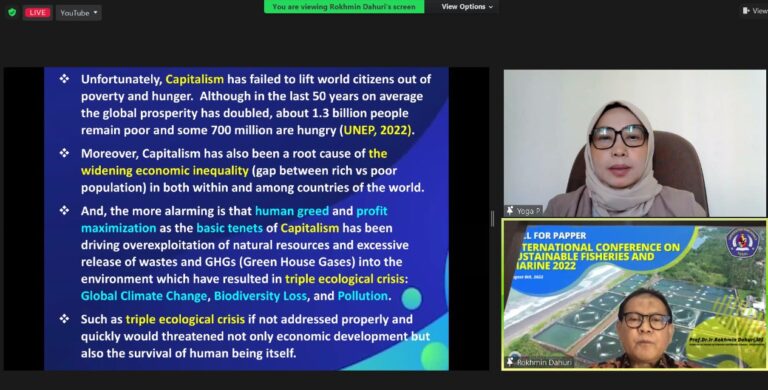Click the highlighted 'UNEP, 2022' reference text
The height and width of the screenshot is (390, 768).
377,130
